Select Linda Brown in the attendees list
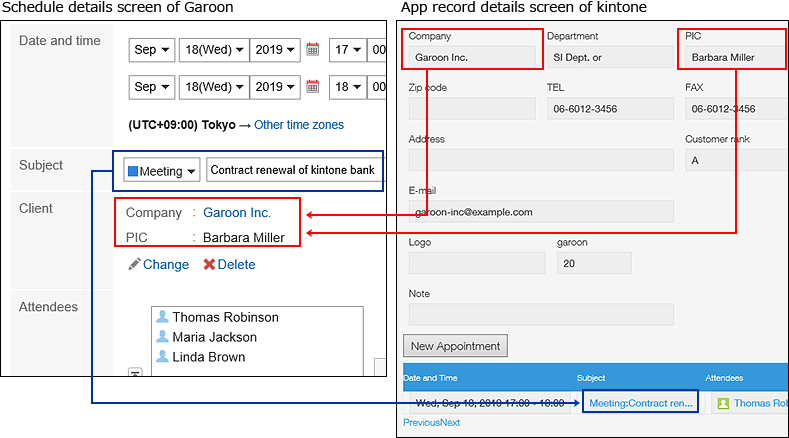 click(209, 357)
